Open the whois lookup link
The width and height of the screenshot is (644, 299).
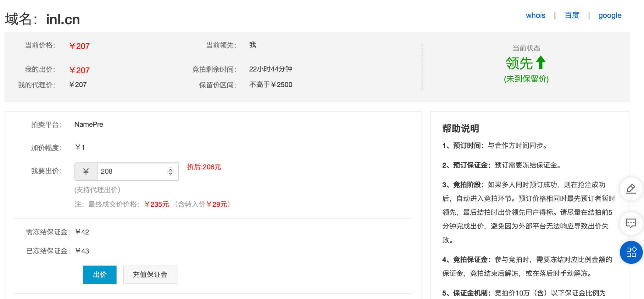(535, 15)
